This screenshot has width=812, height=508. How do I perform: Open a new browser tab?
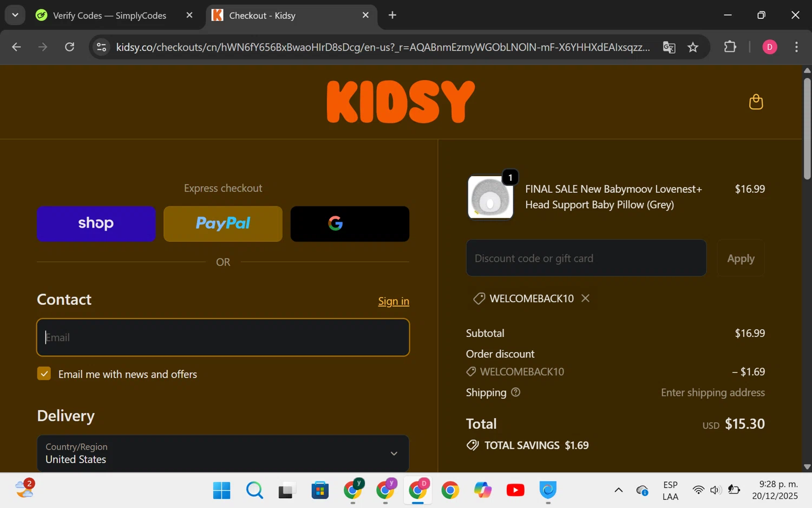392,15
